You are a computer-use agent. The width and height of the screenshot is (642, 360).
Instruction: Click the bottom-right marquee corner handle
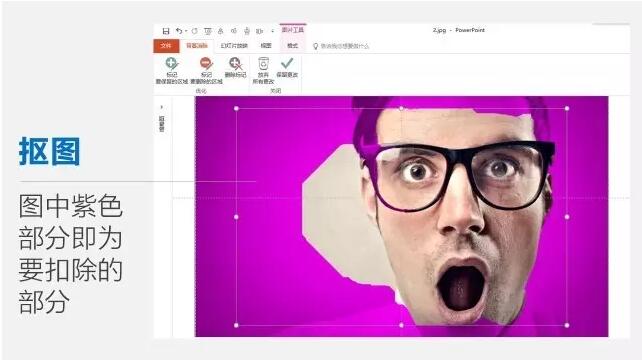[567, 325]
